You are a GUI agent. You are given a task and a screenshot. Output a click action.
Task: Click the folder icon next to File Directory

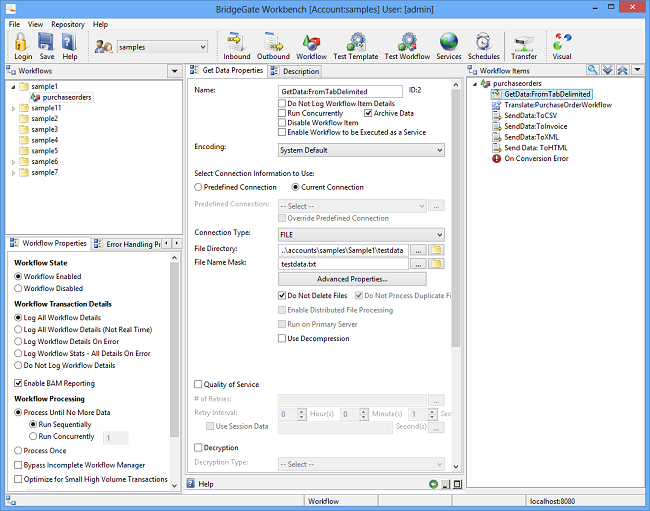(436, 250)
